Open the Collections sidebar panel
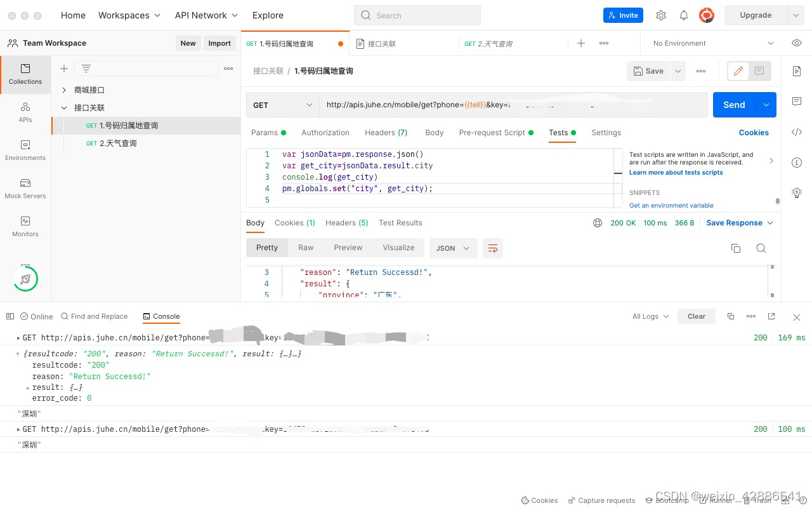 [x=25, y=74]
